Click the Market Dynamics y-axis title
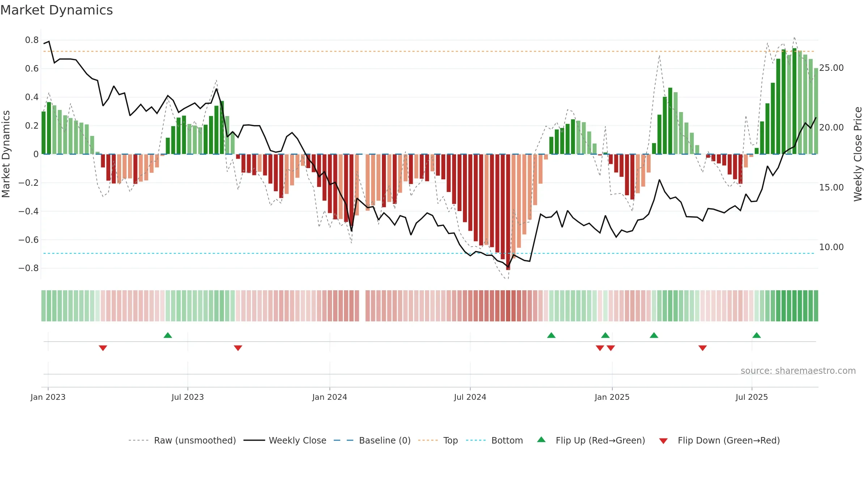The image size is (868, 488). tap(6, 154)
